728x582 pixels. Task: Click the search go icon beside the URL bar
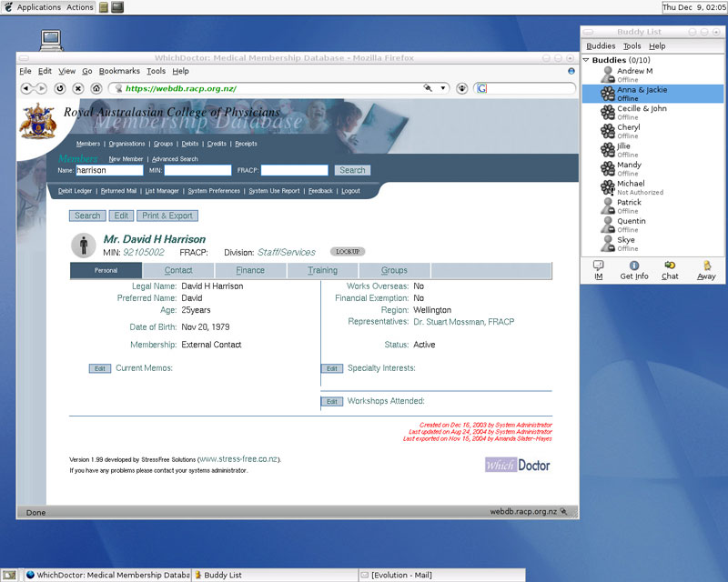[x=461, y=88]
